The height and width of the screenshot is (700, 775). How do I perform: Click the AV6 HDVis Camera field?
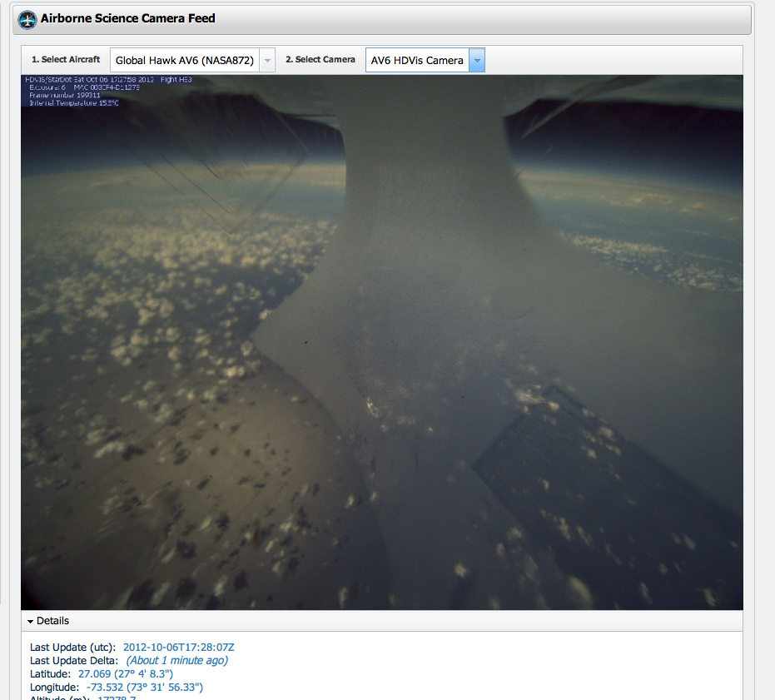pyautogui.click(x=417, y=60)
